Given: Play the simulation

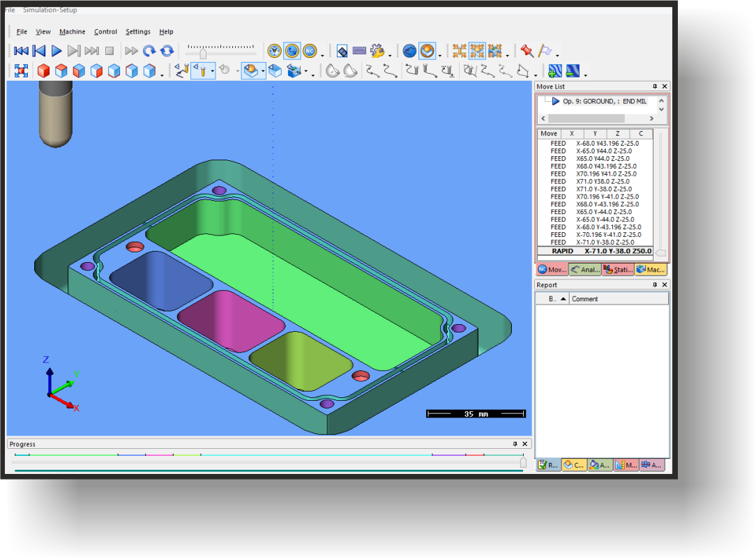Looking at the screenshot, I should pos(57,51).
